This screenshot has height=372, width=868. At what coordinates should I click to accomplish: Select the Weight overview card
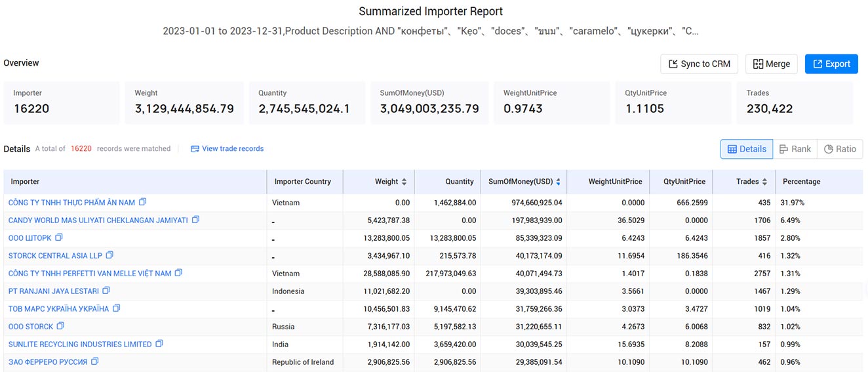(184, 102)
